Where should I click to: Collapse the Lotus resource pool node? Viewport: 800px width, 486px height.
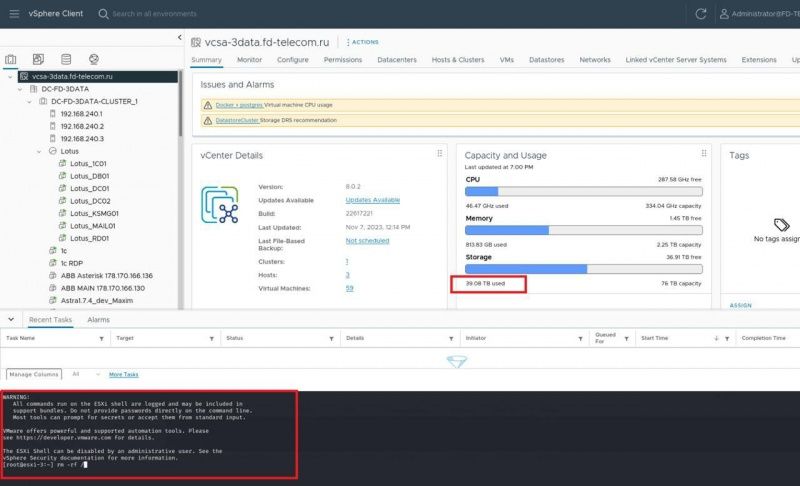(x=40, y=151)
